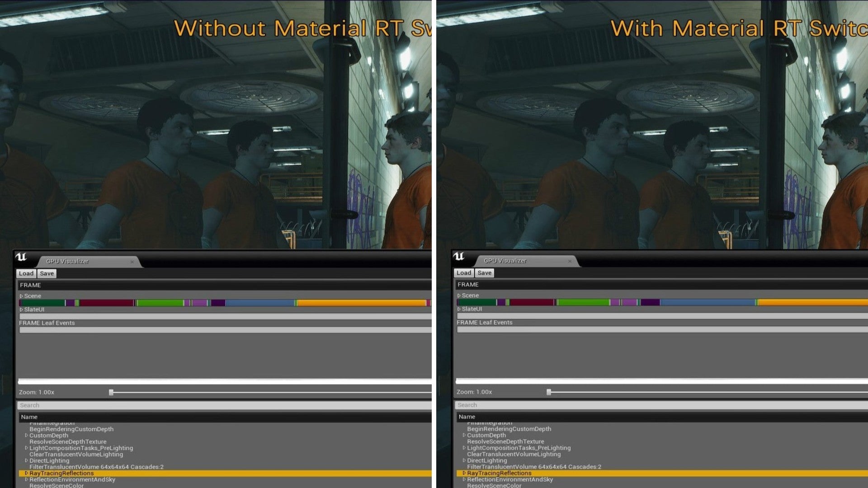868x488 pixels.
Task: Click SlateUI timing bar in left panel
Action: (x=225, y=316)
